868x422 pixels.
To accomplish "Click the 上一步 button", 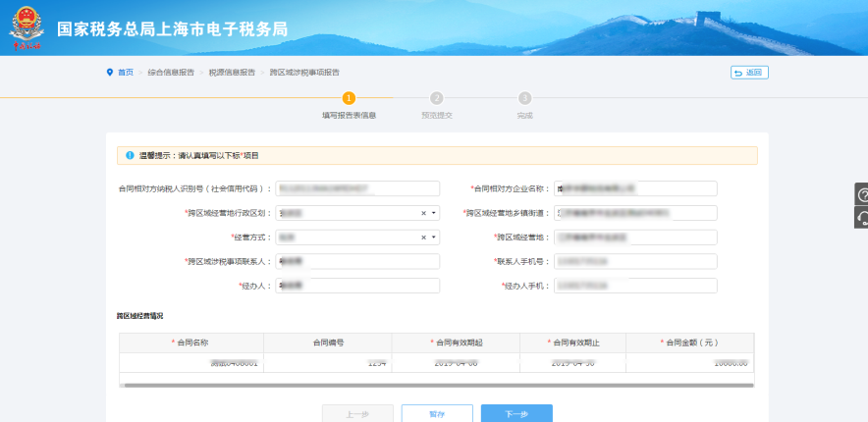I will point(357,414).
